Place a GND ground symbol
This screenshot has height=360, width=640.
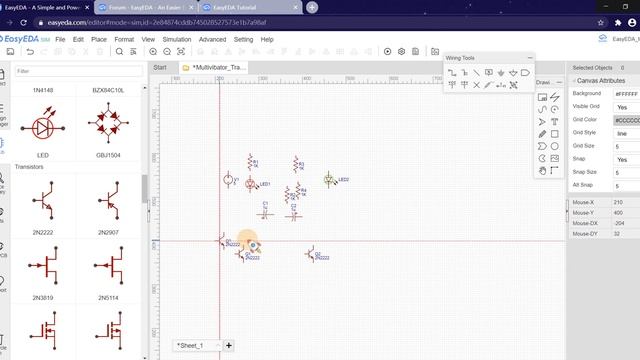(501, 73)
